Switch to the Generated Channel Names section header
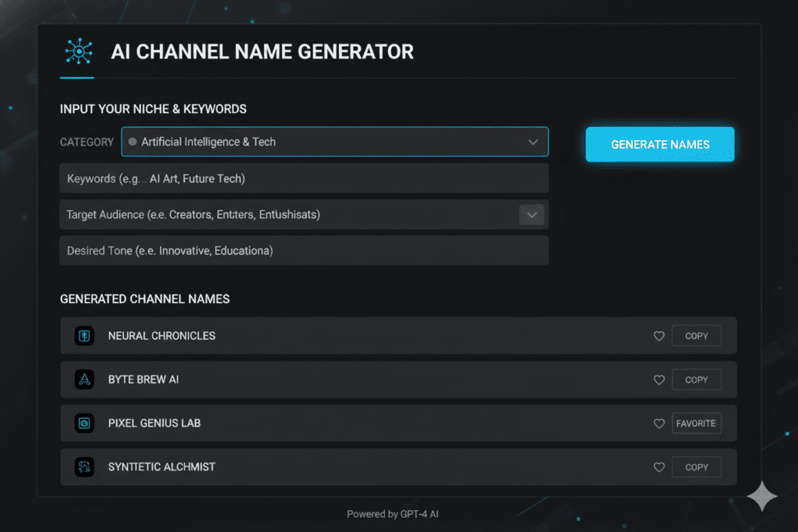The image size is (798, 532). coord(144,298)
